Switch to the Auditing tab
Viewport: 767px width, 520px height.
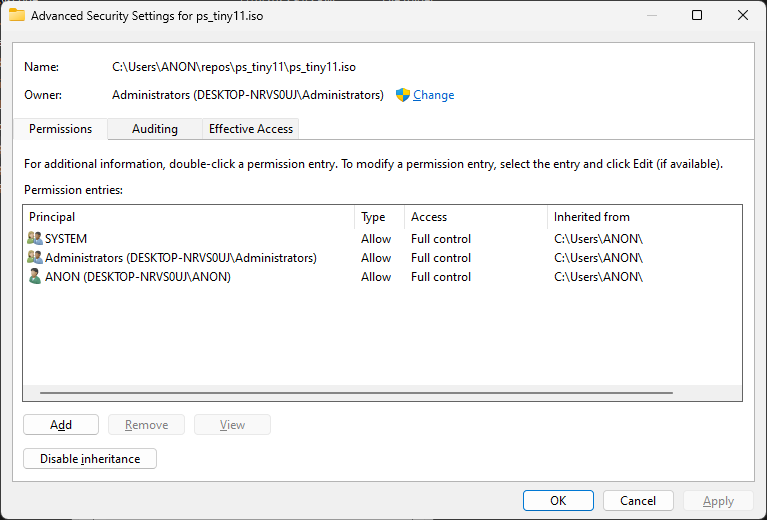coord(155,129)
